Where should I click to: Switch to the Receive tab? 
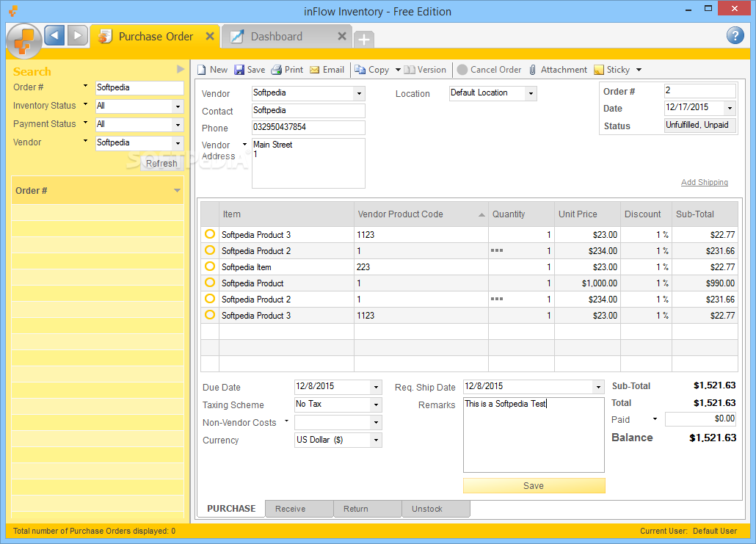coord(299,509)
